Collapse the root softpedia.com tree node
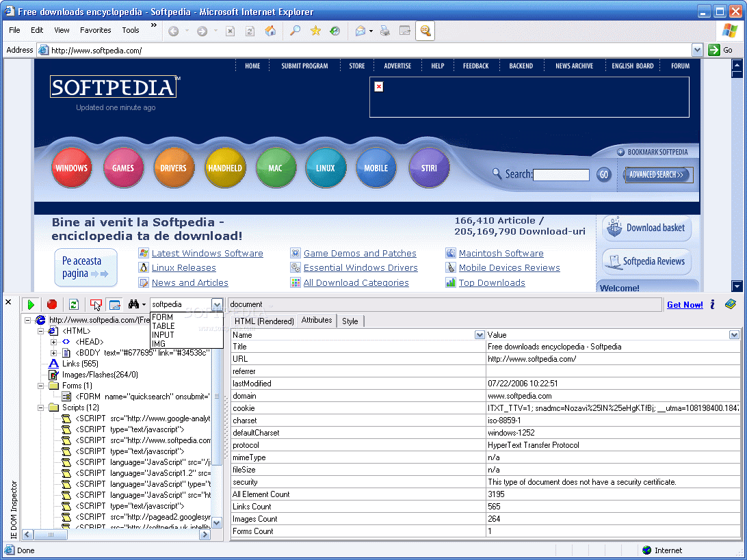Screen dimensions: 747x560 (x=27, y=320)
